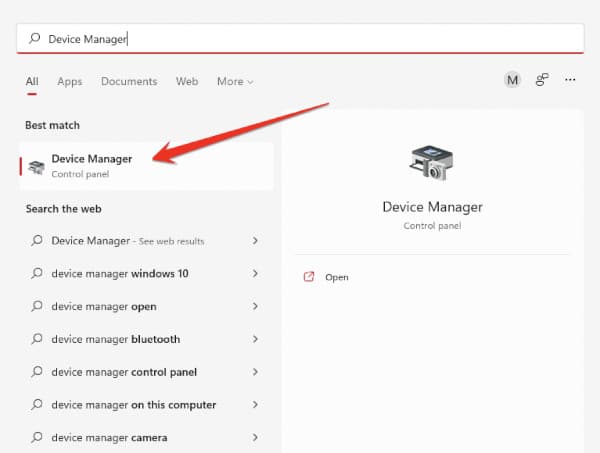Click search icon beside See web results
The image size is (600, 453).
pos(37,240)
